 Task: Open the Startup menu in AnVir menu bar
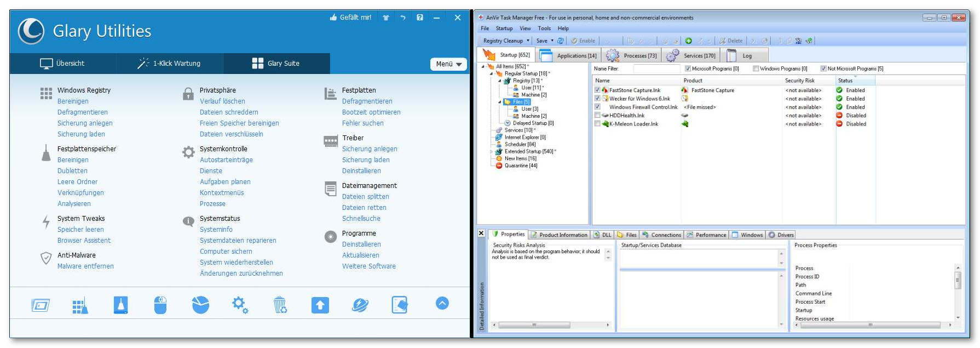504,28
